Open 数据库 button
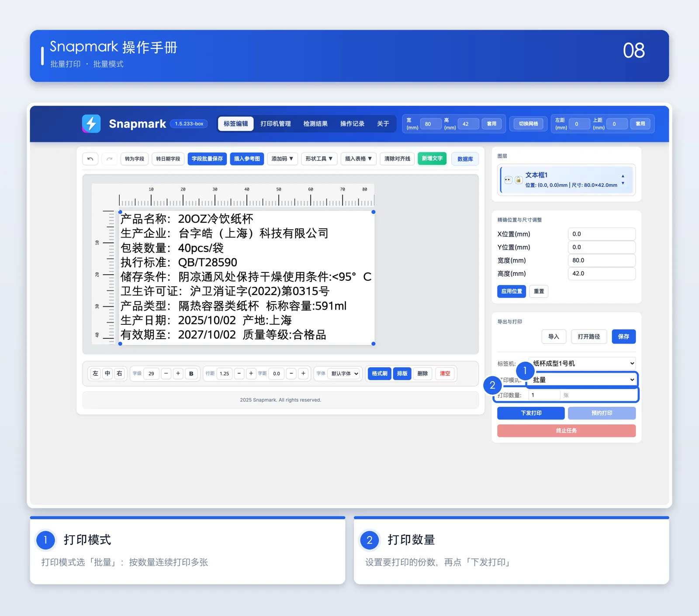The image size is (699, 616). click(x=465, y=159)
